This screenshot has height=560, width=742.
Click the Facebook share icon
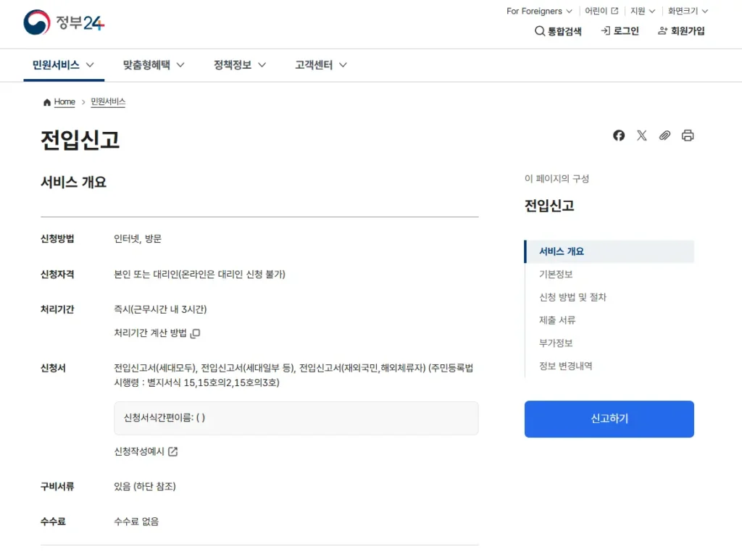pos(618,135)
